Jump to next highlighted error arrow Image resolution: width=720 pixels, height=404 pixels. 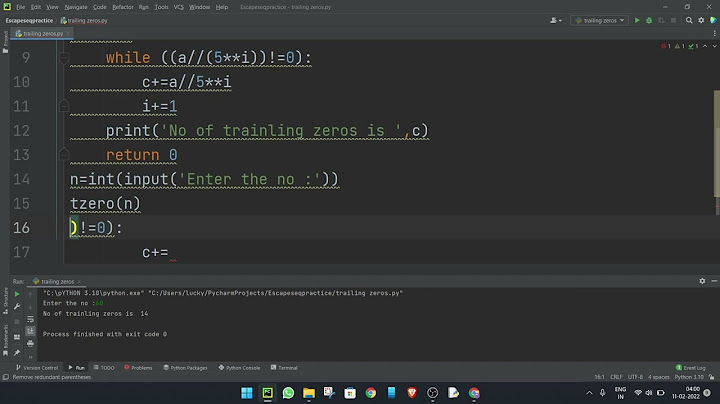point(714,46)
